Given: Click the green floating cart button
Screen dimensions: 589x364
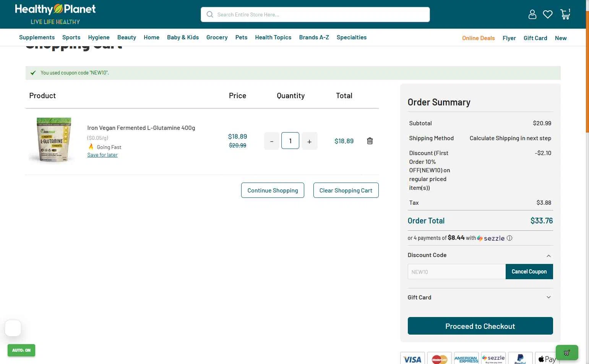Looking at the screenshot, I should coord(567,353).
